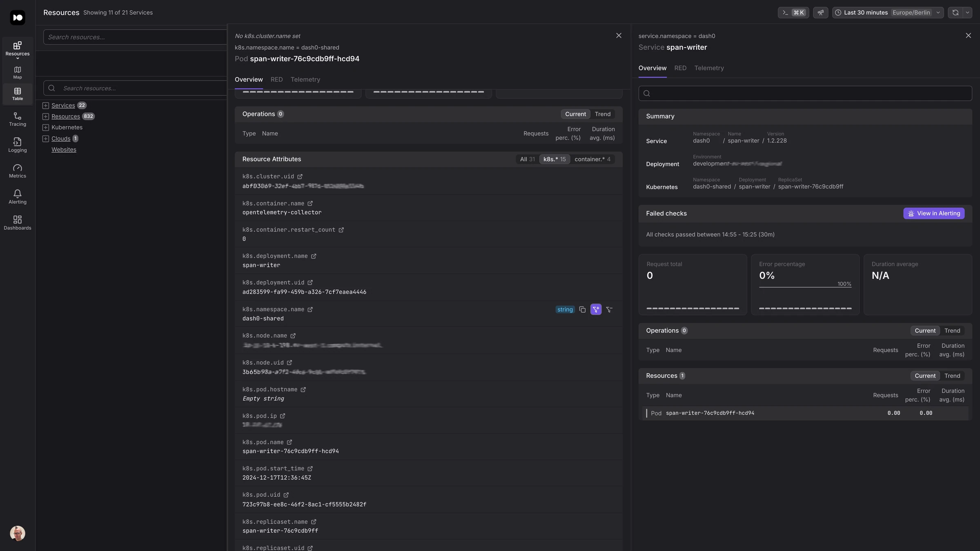
Task: Switch to RED tab in service panel
Action: click(680, 68)
